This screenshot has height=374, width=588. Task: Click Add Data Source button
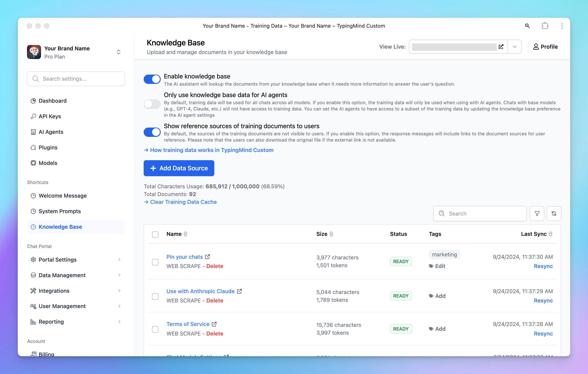179,168
